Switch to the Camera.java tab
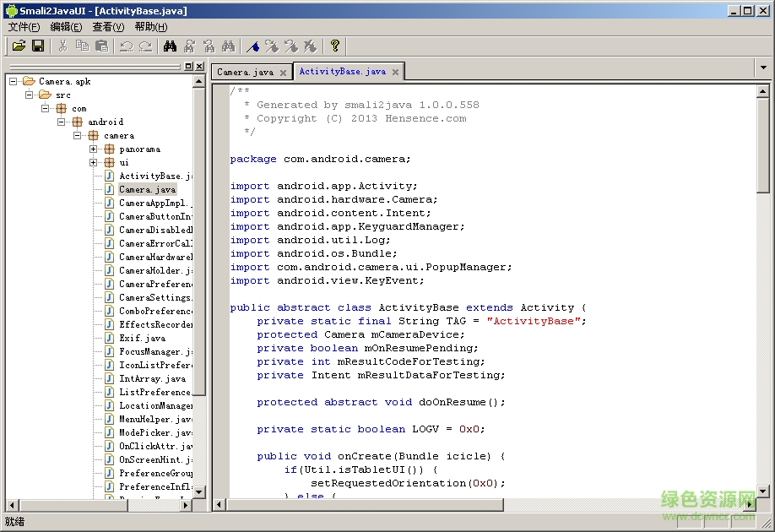This screenshot has width=775, height=532. (x=245, y=73)
